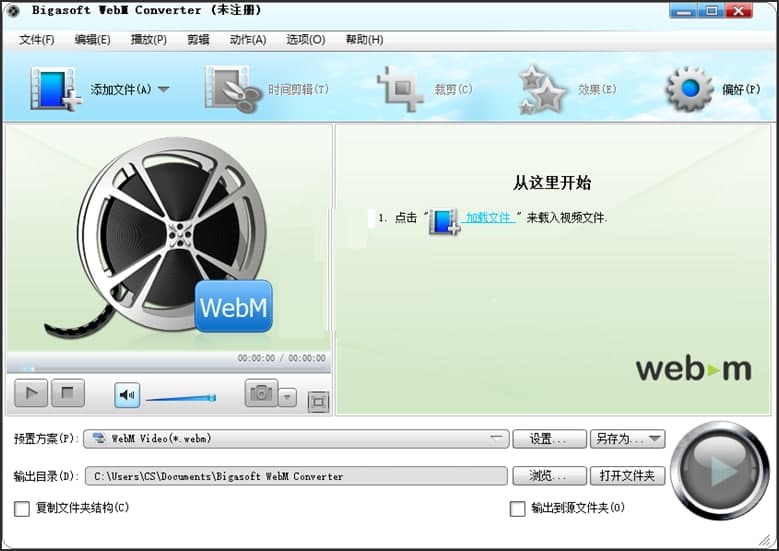Open the 动作(A) menu
Image resolution: width=779 pixels, height=551 pixels.
(248, 40)
